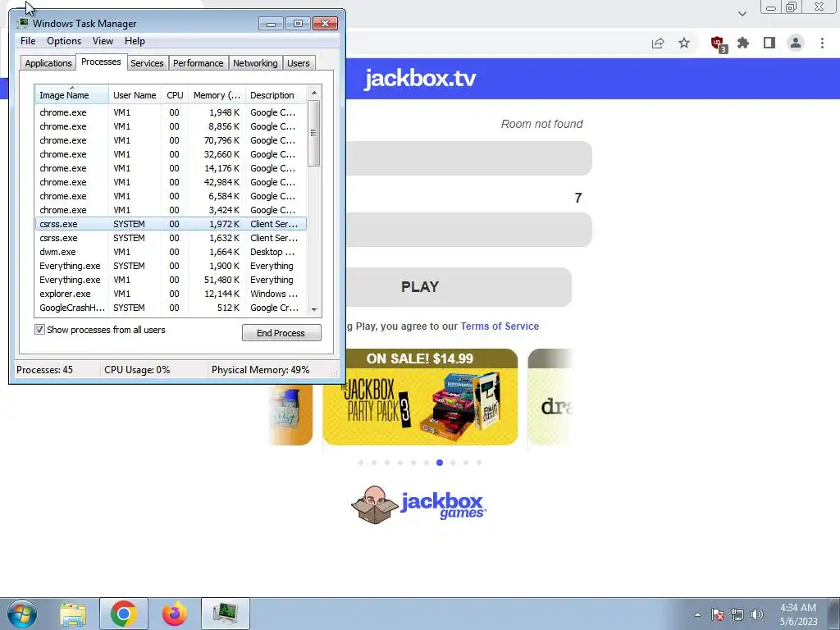840x630 pixels.
Task: Toggle the Chrome side panel icon
Action: [769, 43]
